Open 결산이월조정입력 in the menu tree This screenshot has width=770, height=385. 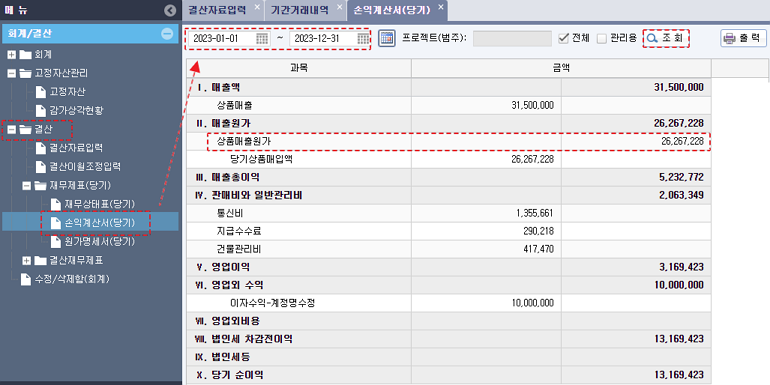click(85, 166)
